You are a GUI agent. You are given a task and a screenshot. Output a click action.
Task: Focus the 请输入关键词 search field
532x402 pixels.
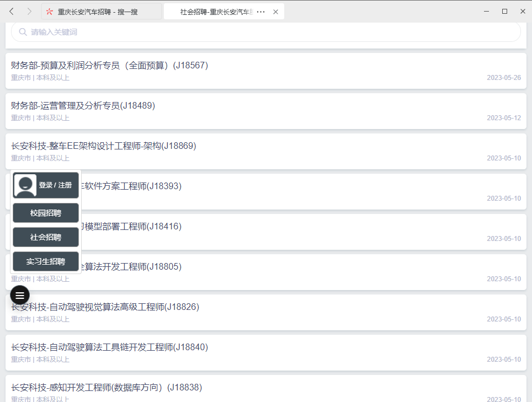[x=266, y=32]
